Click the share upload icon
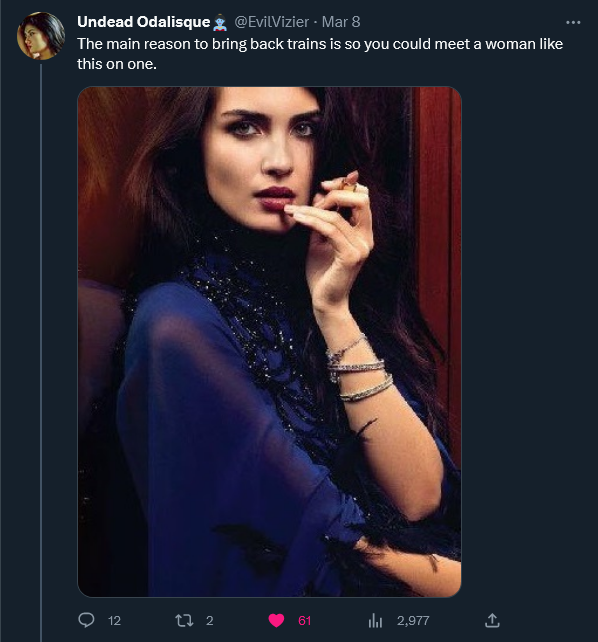 pyautogui.click(x=492, y=620)
